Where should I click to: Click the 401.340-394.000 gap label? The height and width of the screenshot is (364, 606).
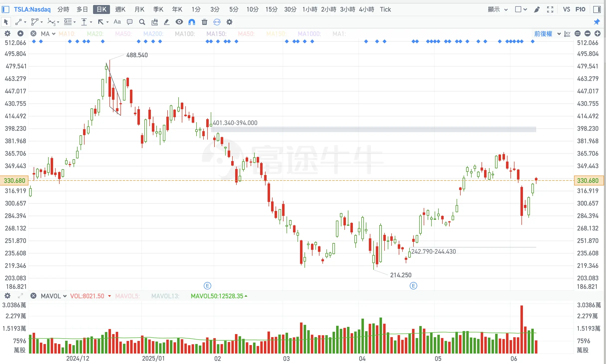coord(235,123)
